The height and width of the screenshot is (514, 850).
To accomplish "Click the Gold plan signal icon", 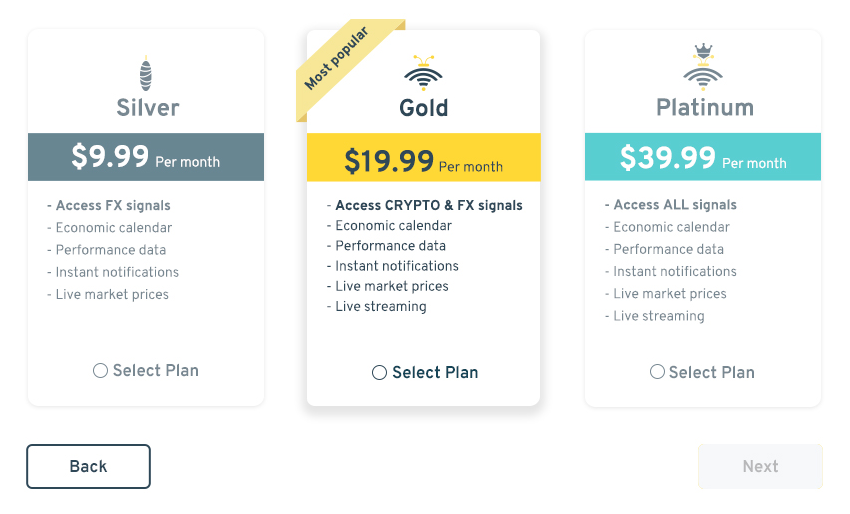I will pyautogui.click(x=424, y=72).
